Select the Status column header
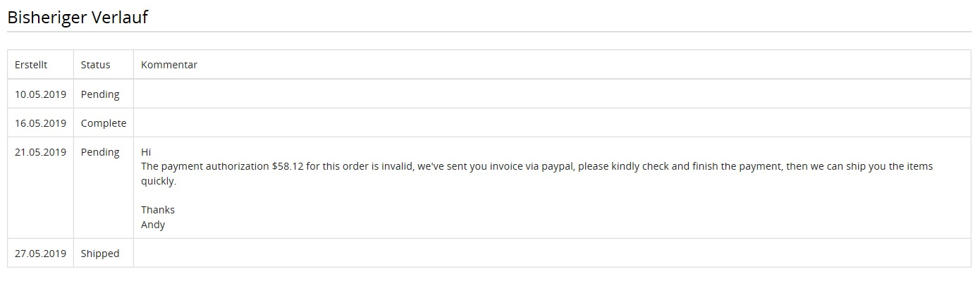This screenshot has height=281, width=980. point(96,65)
